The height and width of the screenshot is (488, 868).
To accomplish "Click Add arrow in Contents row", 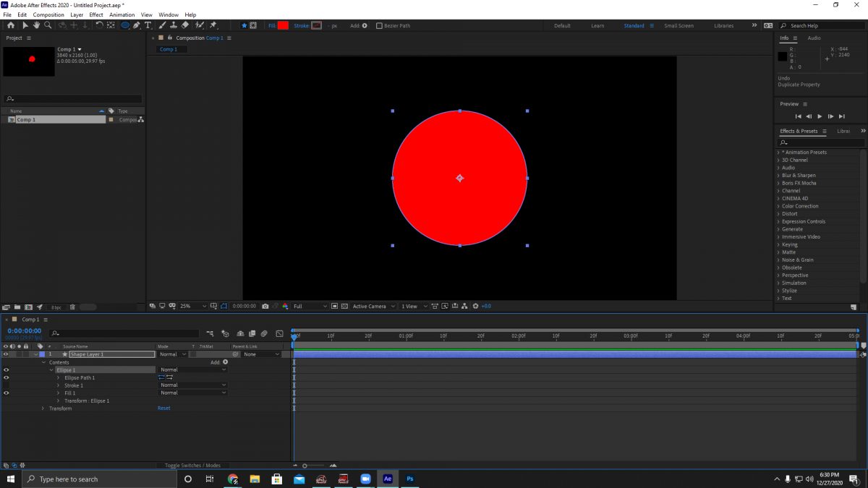I will tap(225, 362).
